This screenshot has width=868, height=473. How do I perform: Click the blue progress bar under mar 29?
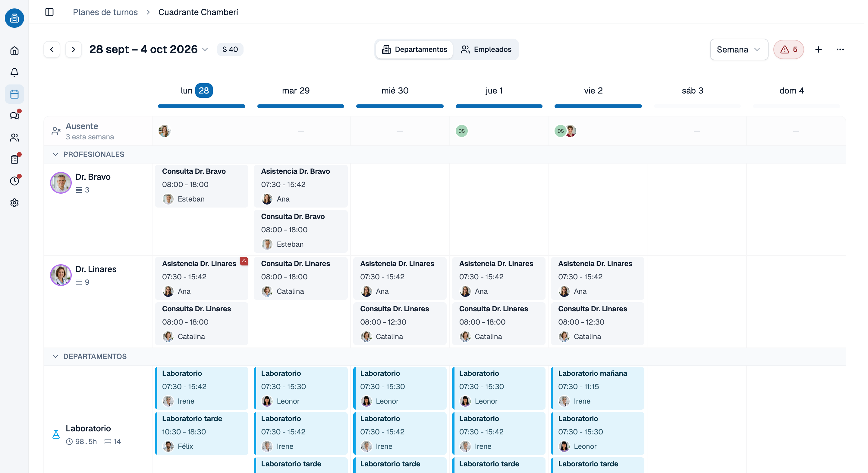(300, 106)
